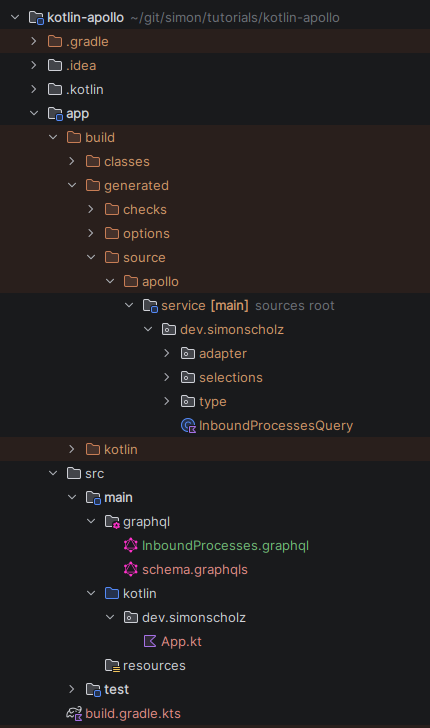Click the test module folder icon
Image resolution: width=430 pixels, height=728 pixels.
93,690
